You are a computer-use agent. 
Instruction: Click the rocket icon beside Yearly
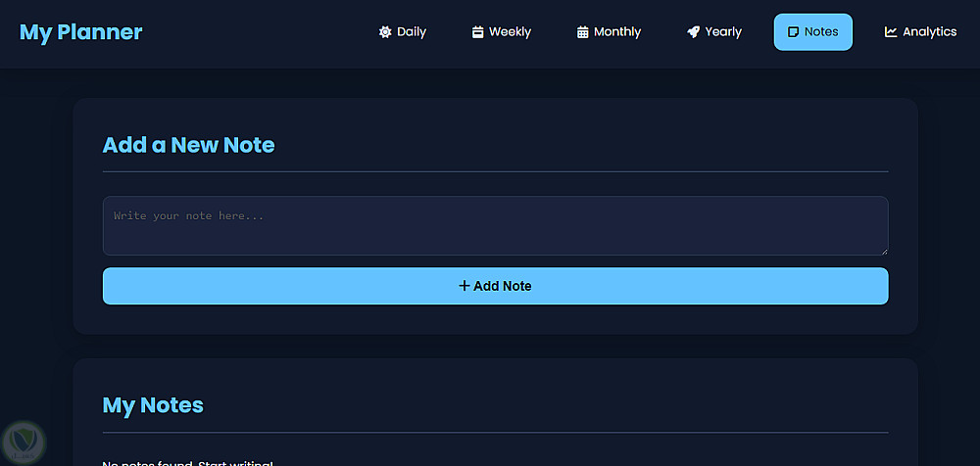tap(694, 32)
